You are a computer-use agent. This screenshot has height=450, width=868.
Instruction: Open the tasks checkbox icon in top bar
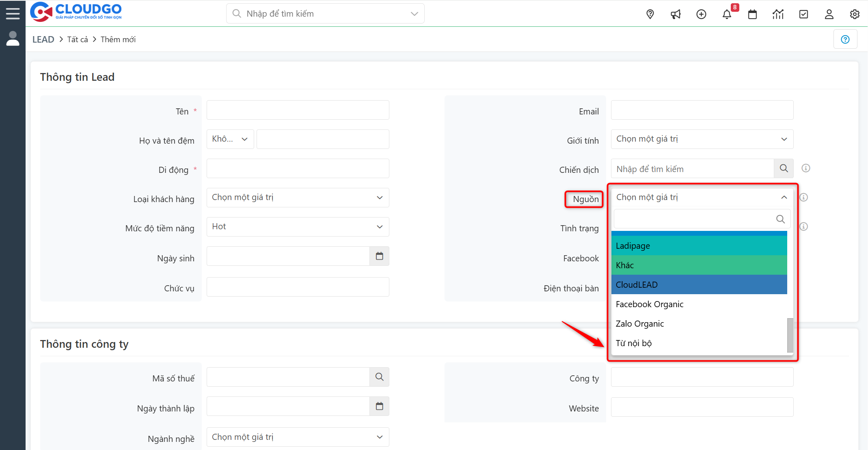coord(803,14)
